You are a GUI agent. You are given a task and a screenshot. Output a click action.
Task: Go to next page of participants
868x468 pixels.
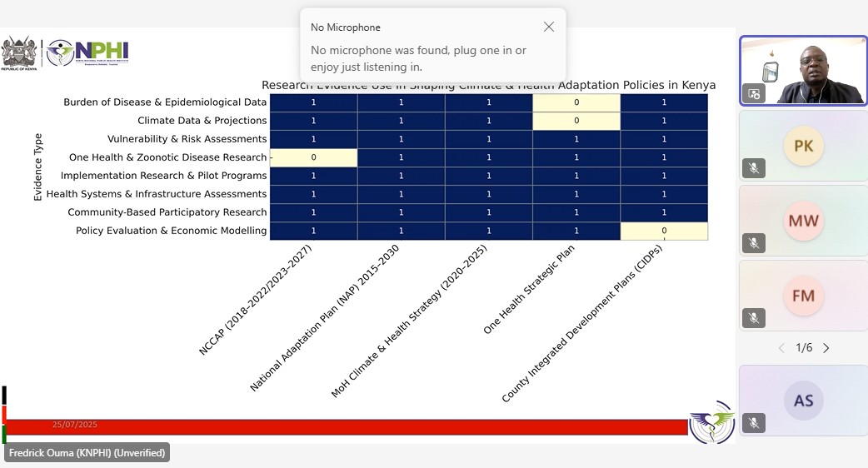(826, 348)
